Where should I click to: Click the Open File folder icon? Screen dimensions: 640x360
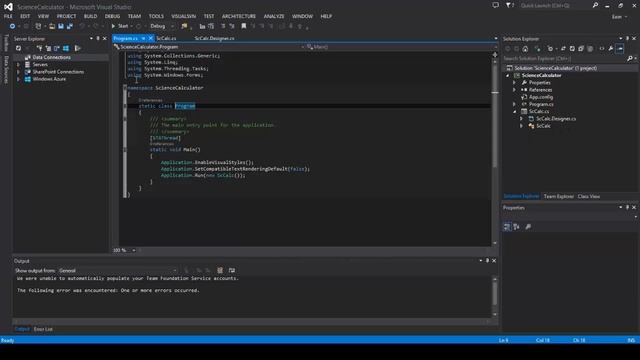coord(52,26)
